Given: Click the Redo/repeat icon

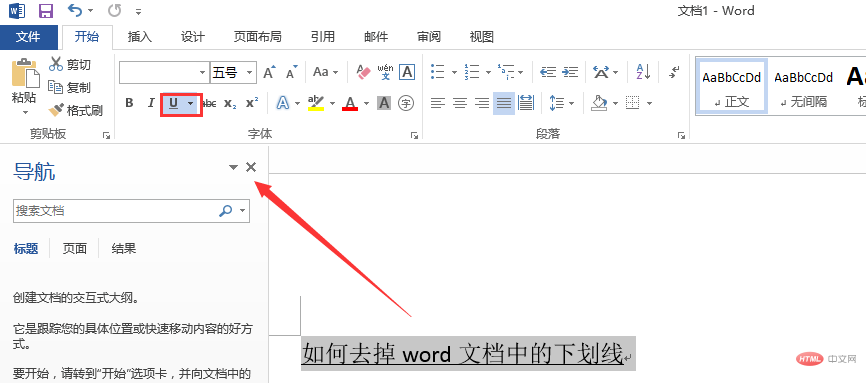Looking at the screenshot, I should [x=114, y=10].
